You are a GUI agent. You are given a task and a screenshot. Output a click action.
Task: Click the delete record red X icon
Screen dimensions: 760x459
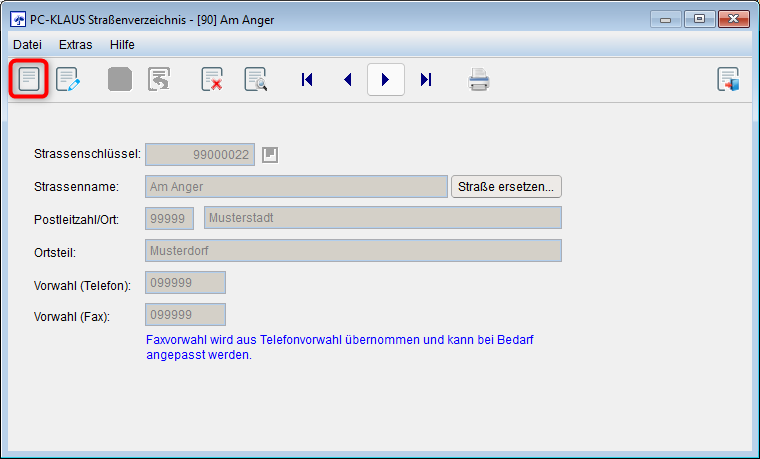212,79
